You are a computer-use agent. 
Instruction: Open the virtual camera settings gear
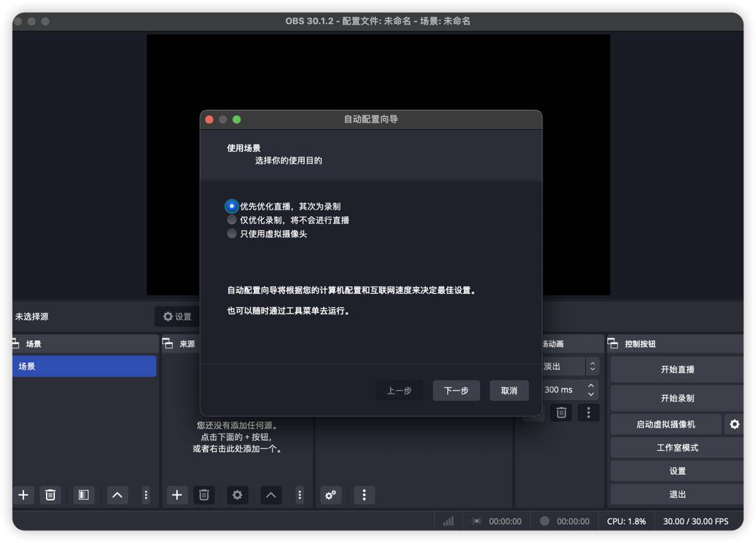735,424
